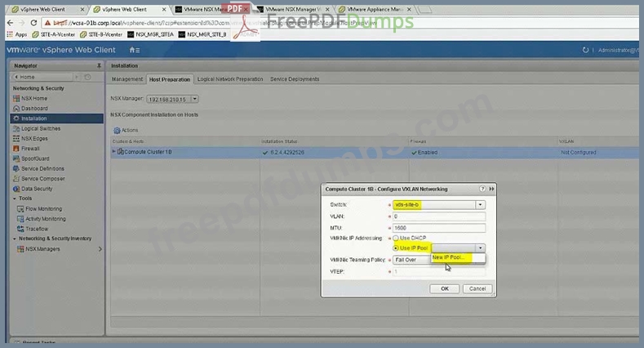The image size is (644, 348).
Task: Open SITE-A-Vcenter bookmark
Action: (54, 34)
